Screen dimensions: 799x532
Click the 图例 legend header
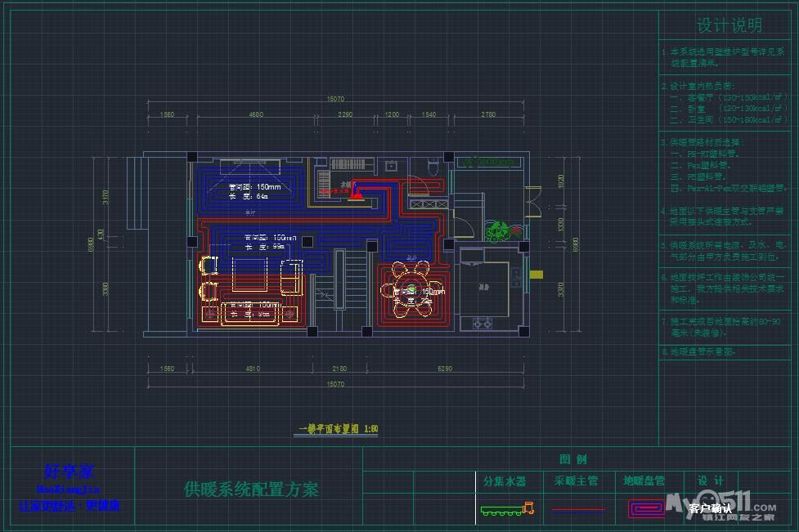tap(572, 459)
